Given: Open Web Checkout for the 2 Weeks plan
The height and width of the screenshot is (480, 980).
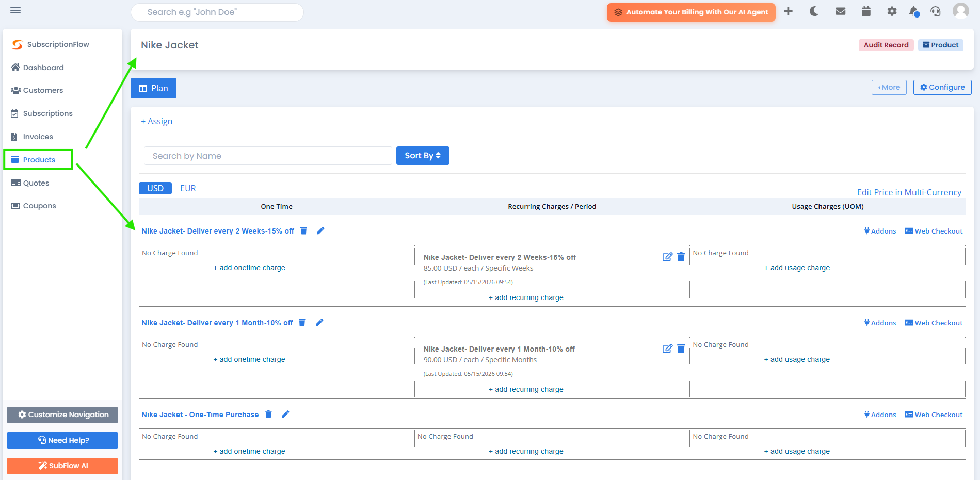Looking at the screenshot, I should (x=934, y=231).
